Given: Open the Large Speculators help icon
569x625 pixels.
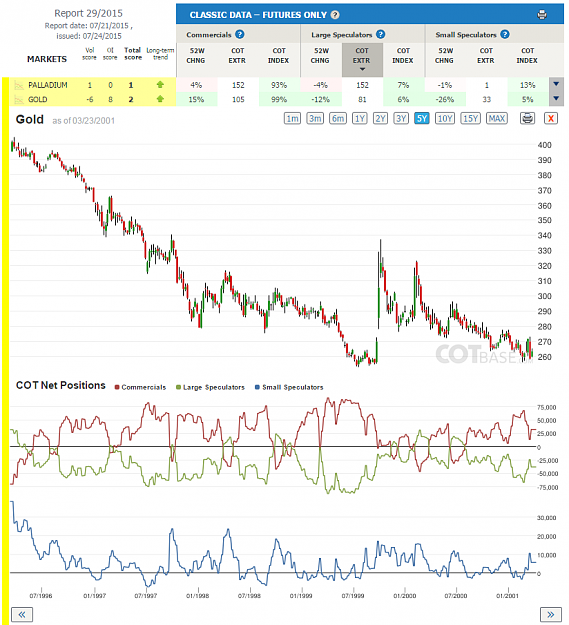Looking at the screenshot, I should tap(381, 34).
